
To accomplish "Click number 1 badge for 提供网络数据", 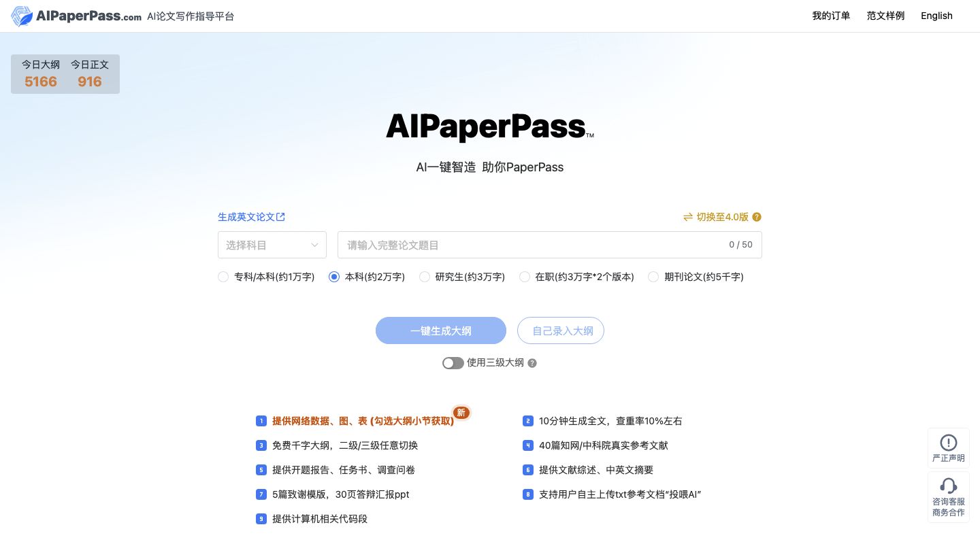I will (261, 421).
